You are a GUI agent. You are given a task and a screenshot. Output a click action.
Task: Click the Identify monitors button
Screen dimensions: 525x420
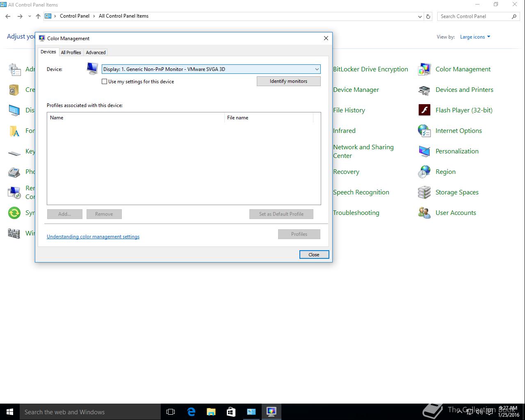[288, 81]
